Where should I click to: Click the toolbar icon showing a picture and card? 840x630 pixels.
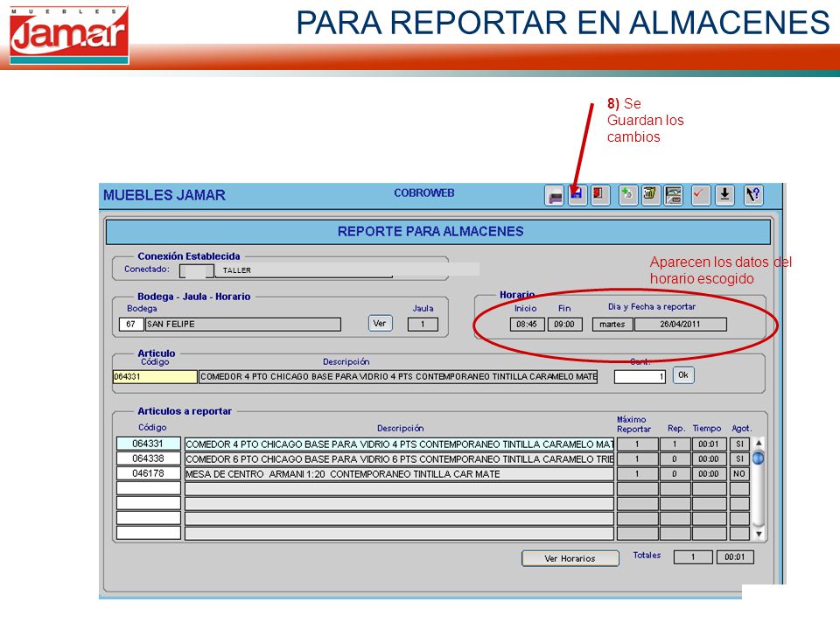(x=674, y=195)
